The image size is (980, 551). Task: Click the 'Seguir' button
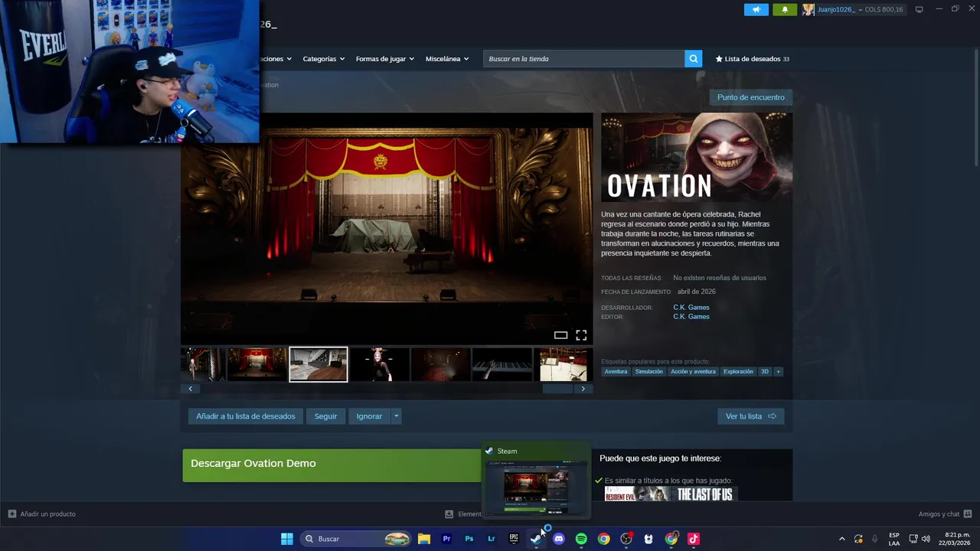tap(325, 416)
